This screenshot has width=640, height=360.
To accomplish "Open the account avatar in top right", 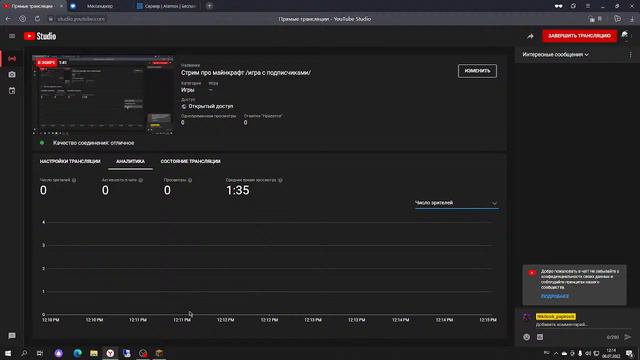I will click(x=625, y=36).
